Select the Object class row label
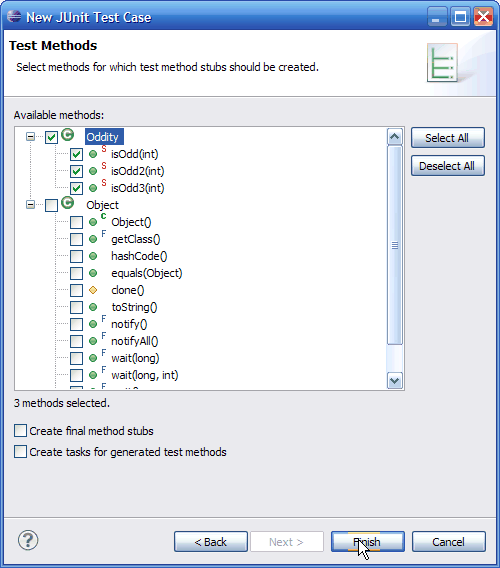Screen dimensions: 500x568 103,205
